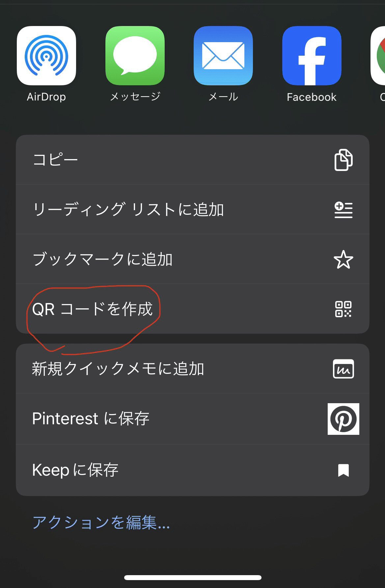Open the green メッセージ app icon
The width and height of the screenshot is (385, 588).
(135, 56)
